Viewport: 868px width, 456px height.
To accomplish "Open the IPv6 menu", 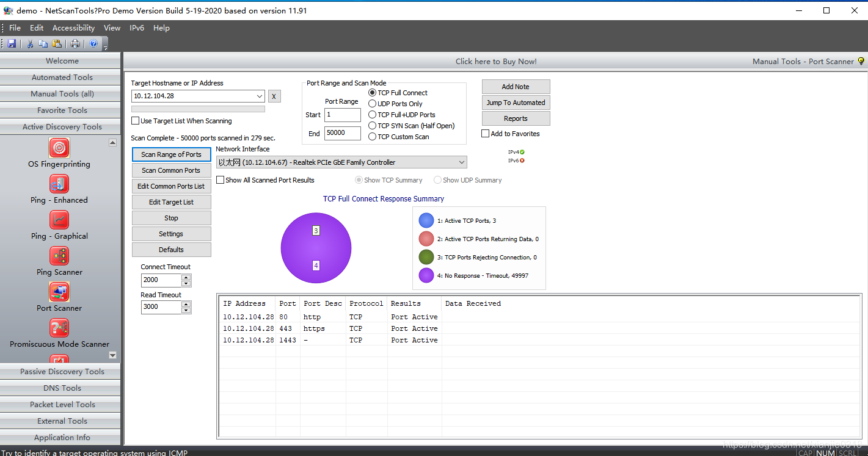I will pos(137,28).
